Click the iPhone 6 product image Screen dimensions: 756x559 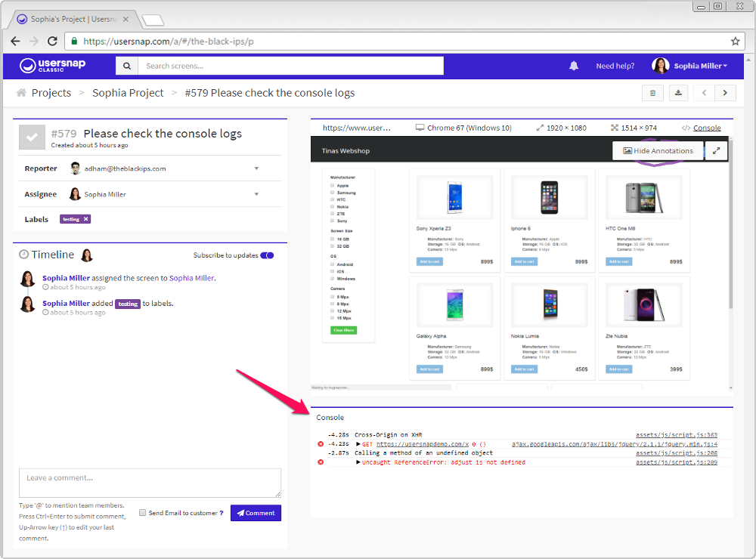pyautogui.click(x=549, y=198)
